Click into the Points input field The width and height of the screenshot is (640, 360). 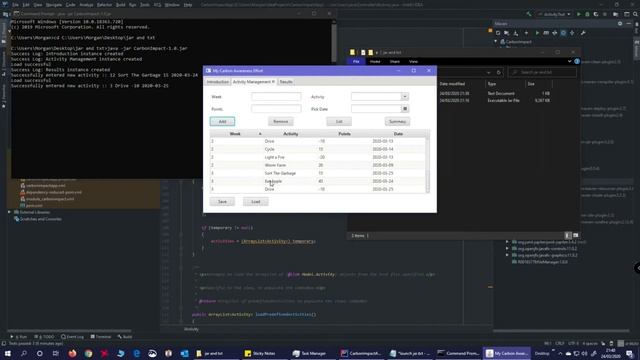tap(276, 109)
